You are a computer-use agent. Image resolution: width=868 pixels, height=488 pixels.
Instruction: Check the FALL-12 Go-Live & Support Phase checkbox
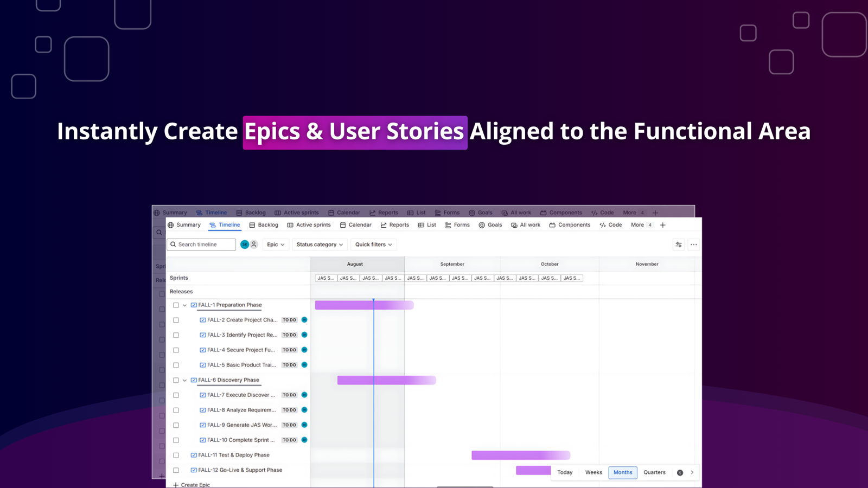176,470
